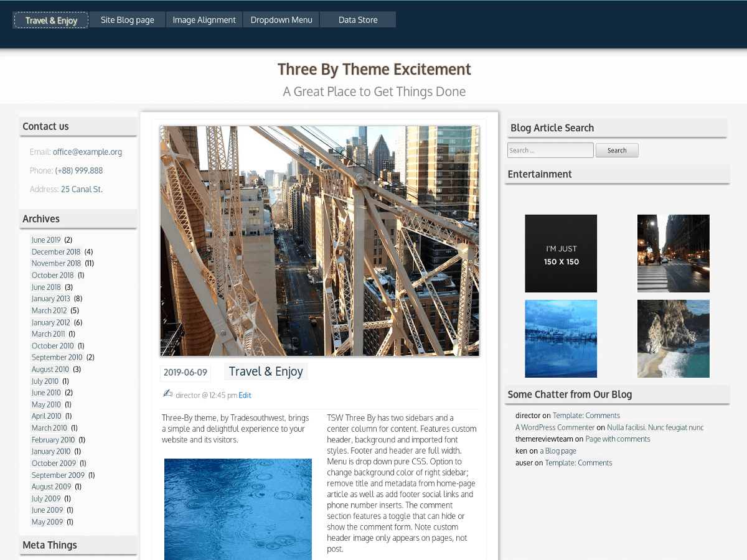Click the A WordPress Commenter link

point(555,427)
